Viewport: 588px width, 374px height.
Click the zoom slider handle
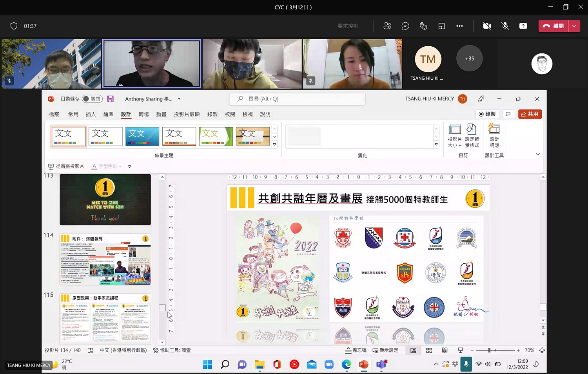pyautogui.click(x=489, y=350)
